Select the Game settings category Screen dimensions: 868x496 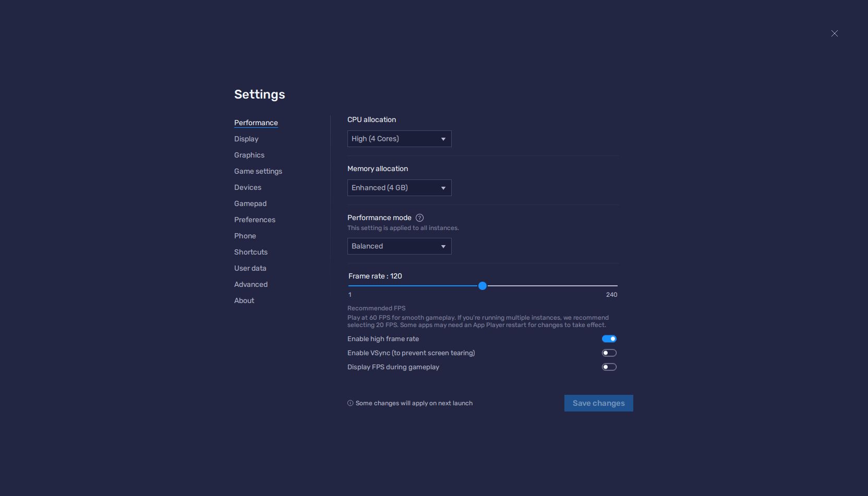(258, 171)
